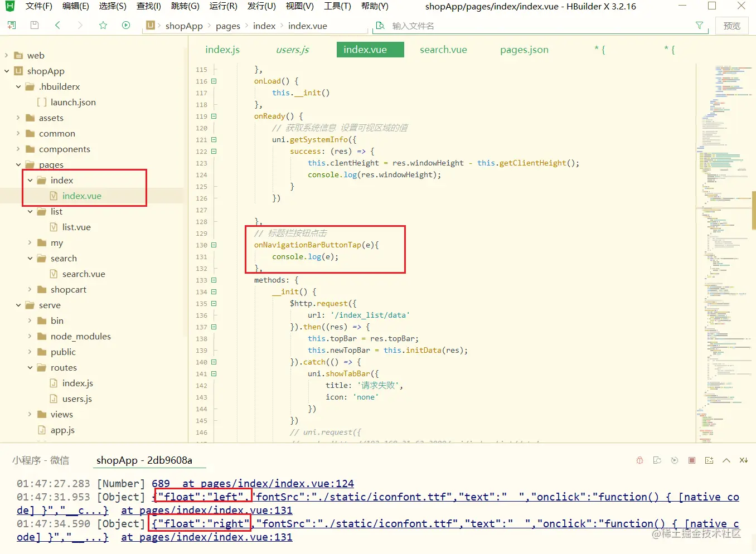Collapse the serve folder arrow
Viewport: 756px width, 554px height.
coord(18,305)
